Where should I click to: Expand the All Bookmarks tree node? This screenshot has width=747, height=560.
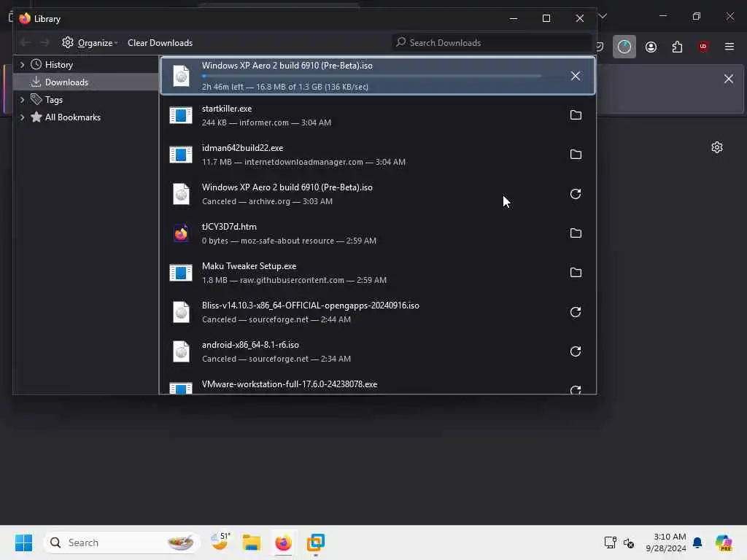pyautogui.click(x=22, y=117)
